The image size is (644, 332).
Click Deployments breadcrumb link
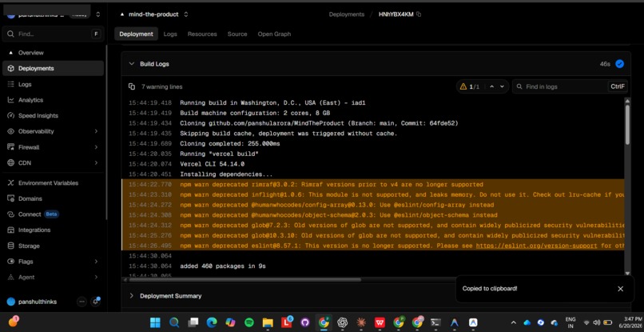pos(346,14)
